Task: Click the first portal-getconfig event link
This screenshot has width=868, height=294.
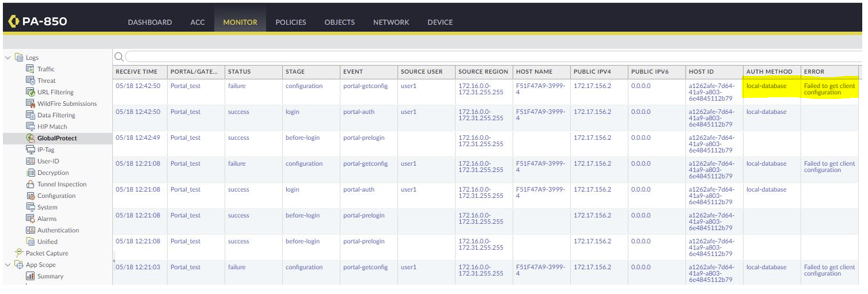Action: tap(365, 86)
